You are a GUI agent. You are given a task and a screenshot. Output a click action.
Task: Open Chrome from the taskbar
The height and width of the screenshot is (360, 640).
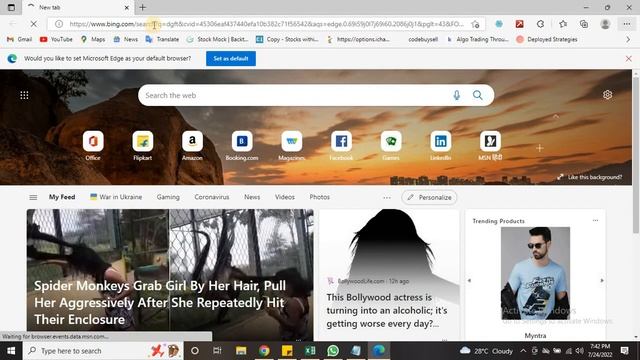click(x=264, y=351)
